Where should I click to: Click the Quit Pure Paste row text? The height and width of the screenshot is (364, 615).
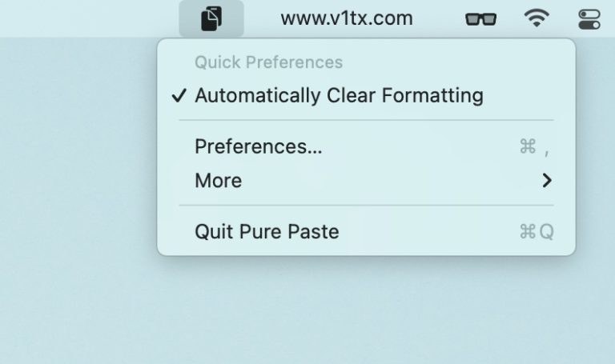(267, 231)
